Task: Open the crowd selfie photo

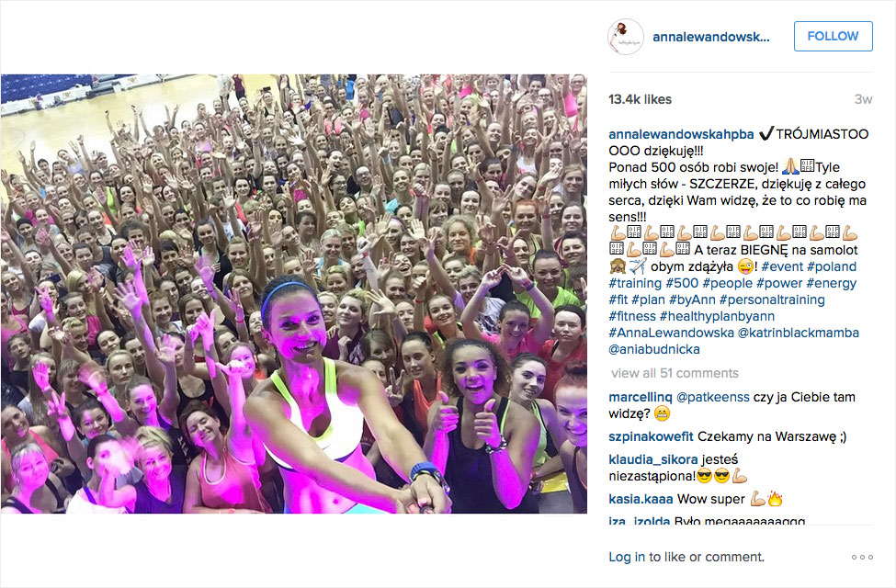Action: pos(294,294)
